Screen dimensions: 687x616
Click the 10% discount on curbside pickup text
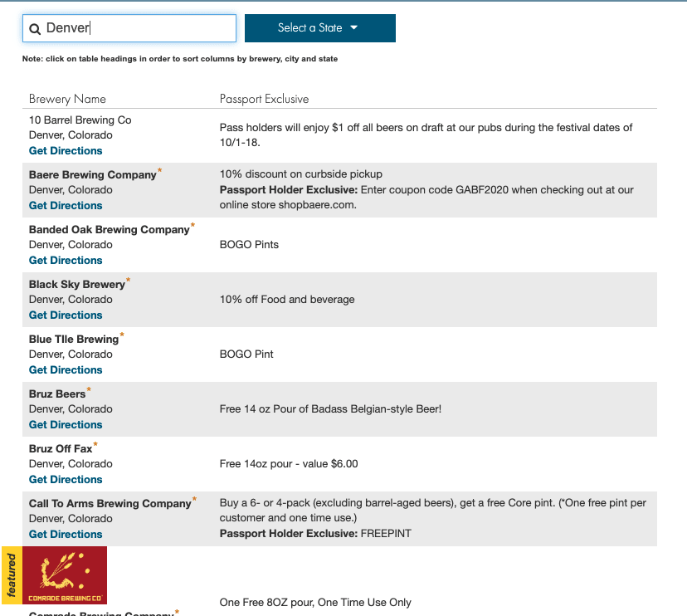click(x=301, y=174)
